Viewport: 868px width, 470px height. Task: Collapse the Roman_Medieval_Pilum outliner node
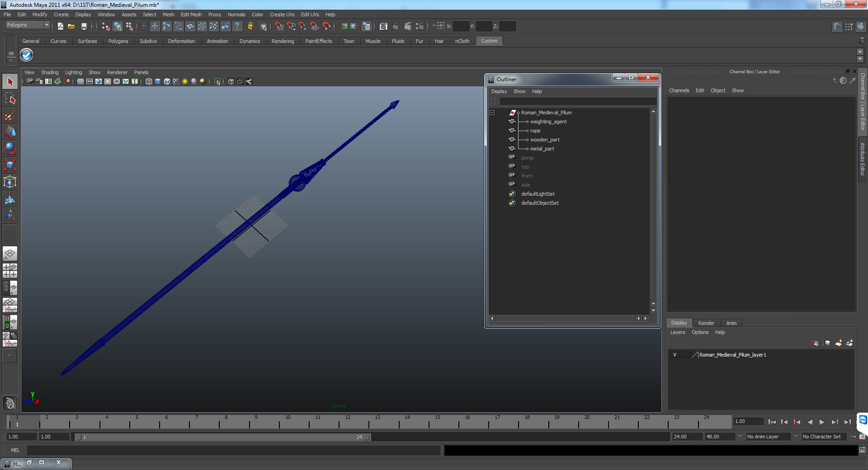point(492,113)
